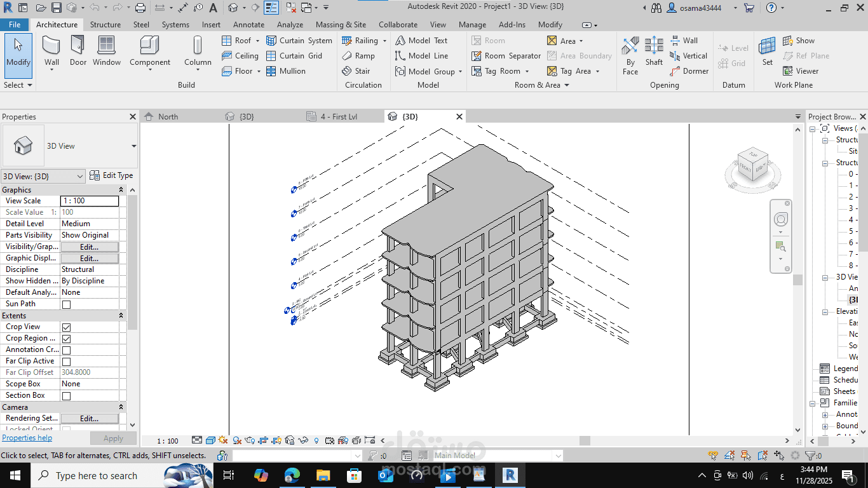Click the Dormer opening tool
The image size is (868, 488).
click(689, 71)
